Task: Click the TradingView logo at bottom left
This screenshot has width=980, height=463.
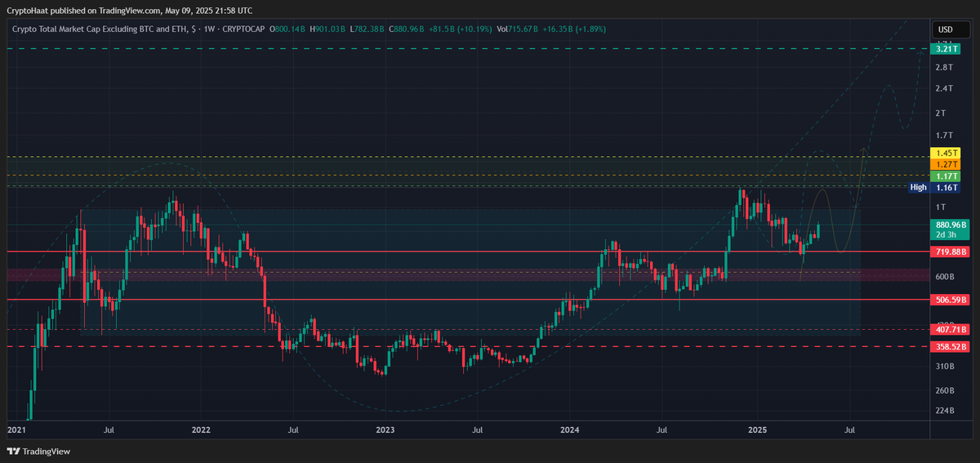Action: (38, 452)
